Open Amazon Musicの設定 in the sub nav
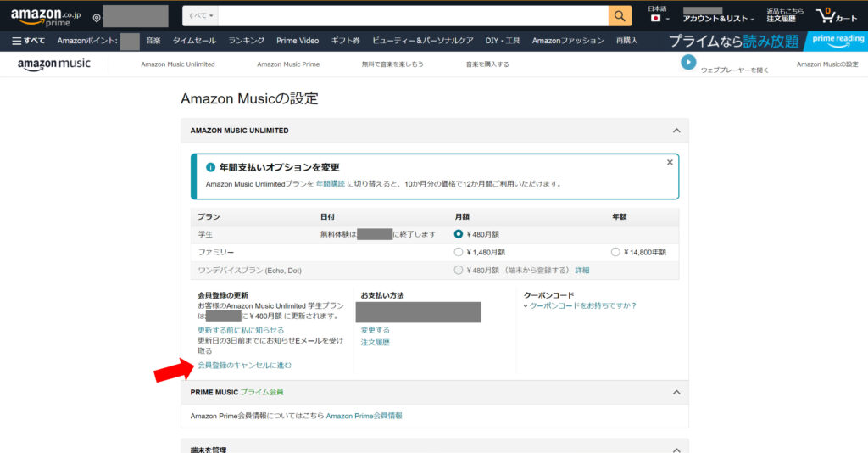 tap(827, 64)
